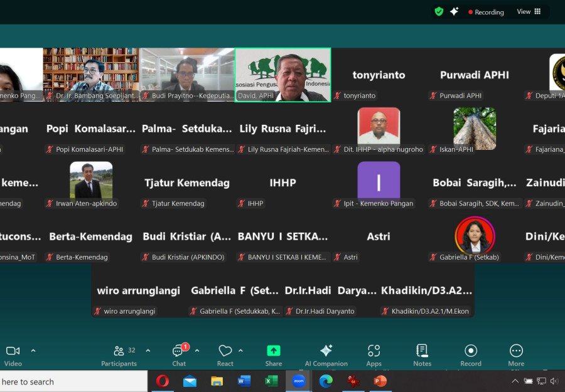The width and height of the screenshot is (565, 392).
Task: Open meeting Notes
Action: (x=422, y=356)
